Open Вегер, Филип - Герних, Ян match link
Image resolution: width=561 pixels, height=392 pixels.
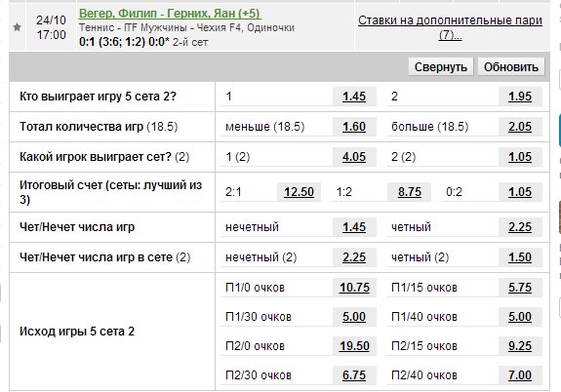pos(170,14)
